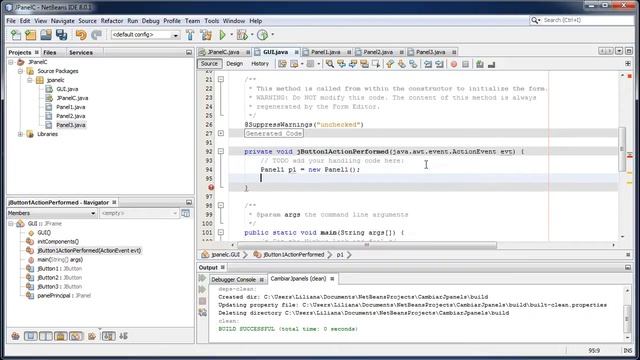Toggle Show Fields filter in Navigator
The height and width of the screenshot is (360, 640).
tap(31, 336)
